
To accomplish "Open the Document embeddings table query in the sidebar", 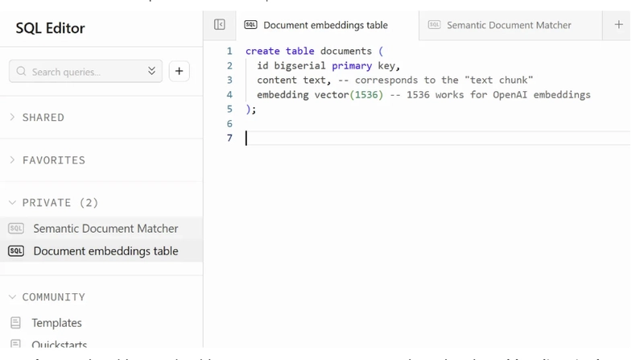I will tap(105, 251).
